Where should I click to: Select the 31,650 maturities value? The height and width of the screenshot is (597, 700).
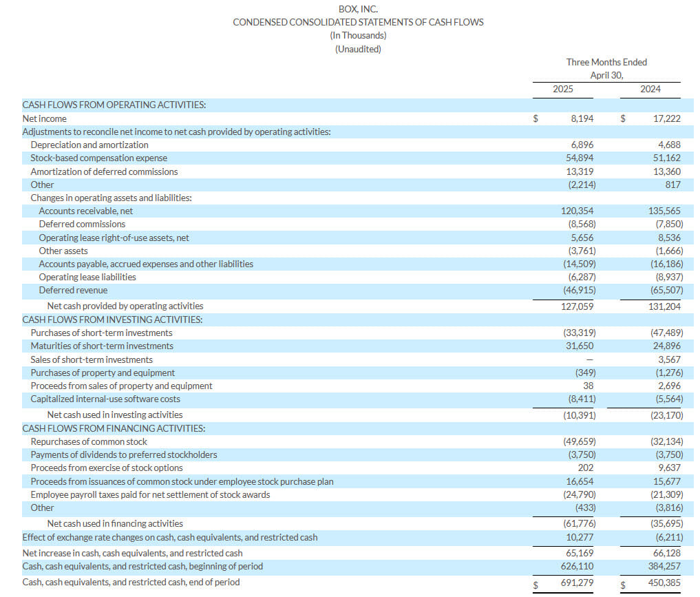[x=580, y=346]
